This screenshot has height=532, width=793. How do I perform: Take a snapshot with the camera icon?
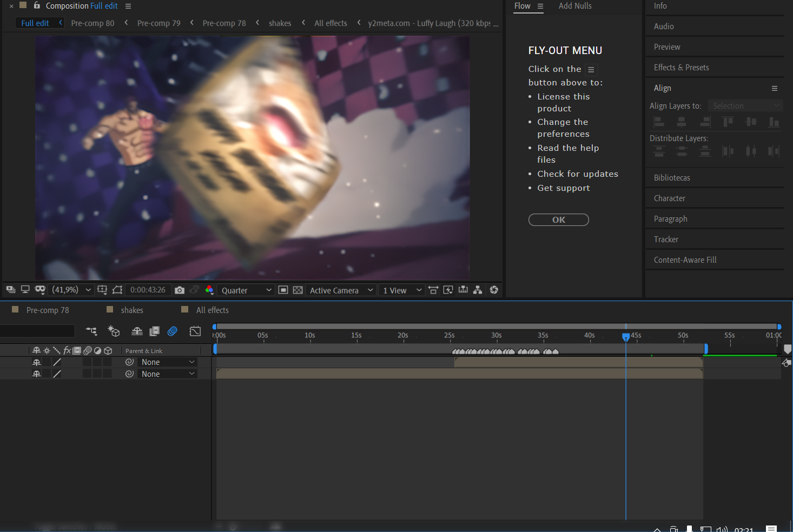pyautogui.click(x=180, y=290)
